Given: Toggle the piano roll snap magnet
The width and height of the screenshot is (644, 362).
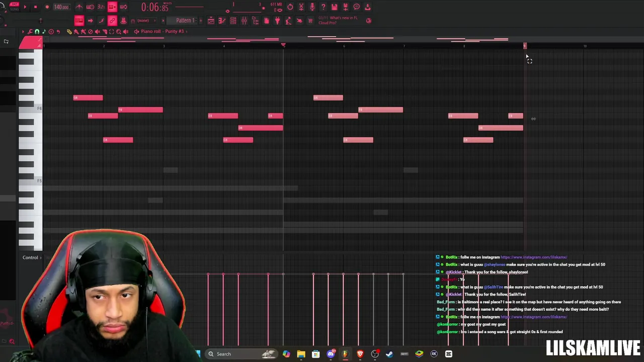Looking at the screenshot, I should coord(37,31).
